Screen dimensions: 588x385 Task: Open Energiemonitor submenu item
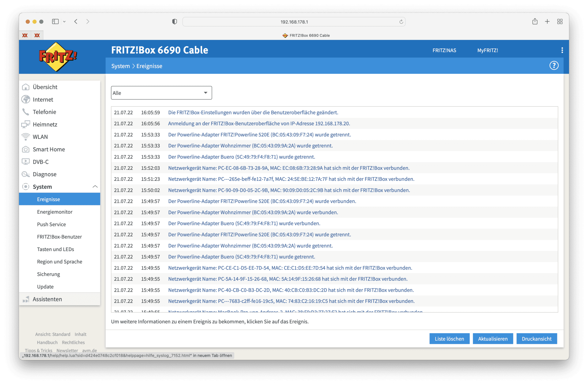click(55, 212)
